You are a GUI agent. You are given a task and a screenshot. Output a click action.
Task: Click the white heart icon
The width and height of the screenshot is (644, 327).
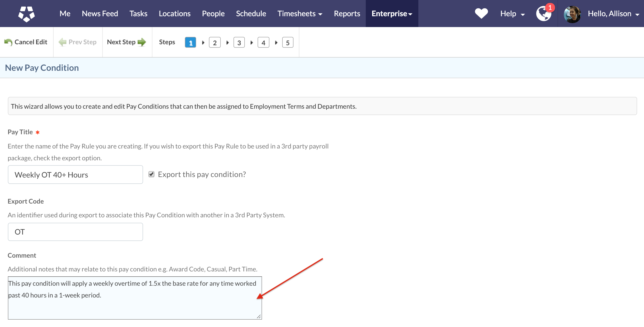point(481,14)
